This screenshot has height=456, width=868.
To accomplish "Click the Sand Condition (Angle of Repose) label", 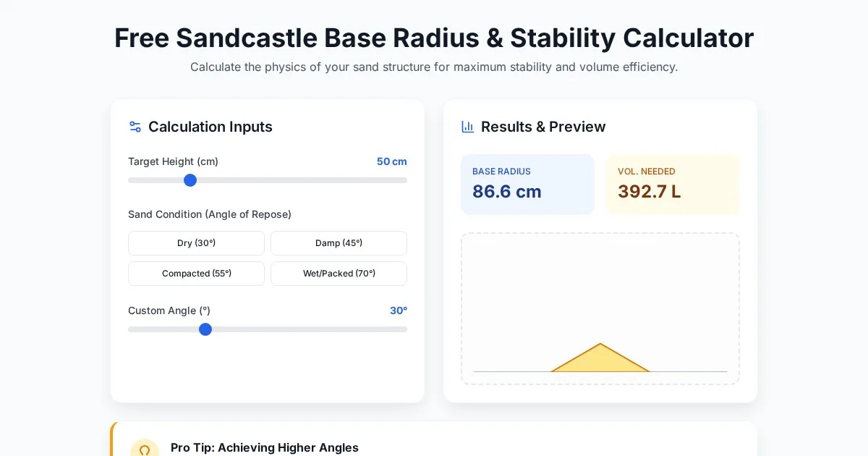I will (210, 214).
